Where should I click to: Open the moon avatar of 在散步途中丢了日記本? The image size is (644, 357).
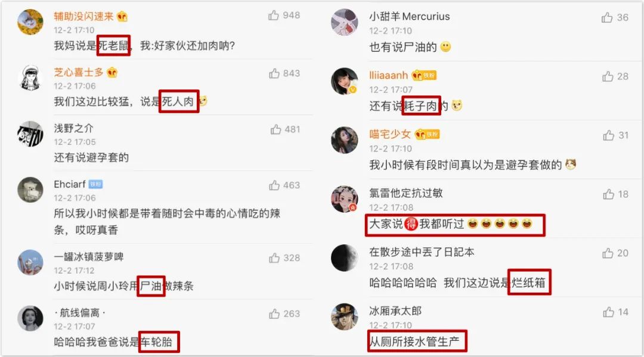coord(345,257)
